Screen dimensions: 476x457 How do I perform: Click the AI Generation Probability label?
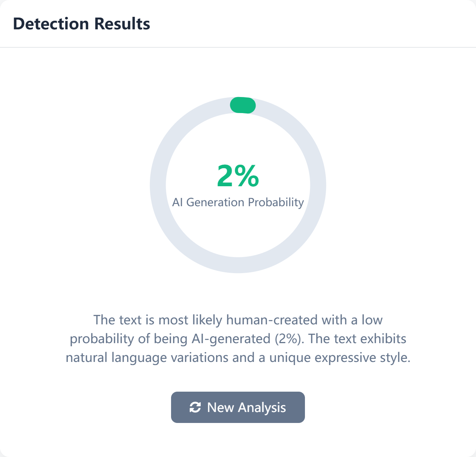pyautogui.click(x=238, y=202)
